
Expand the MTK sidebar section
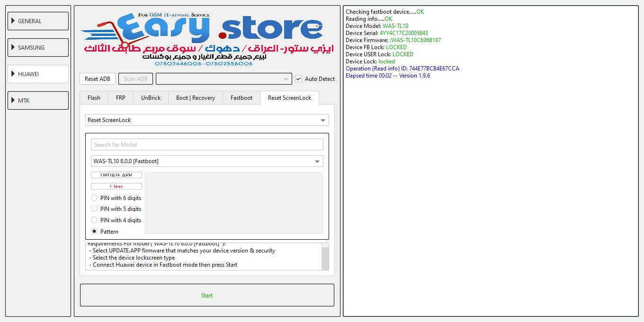[x=38, y=101]
